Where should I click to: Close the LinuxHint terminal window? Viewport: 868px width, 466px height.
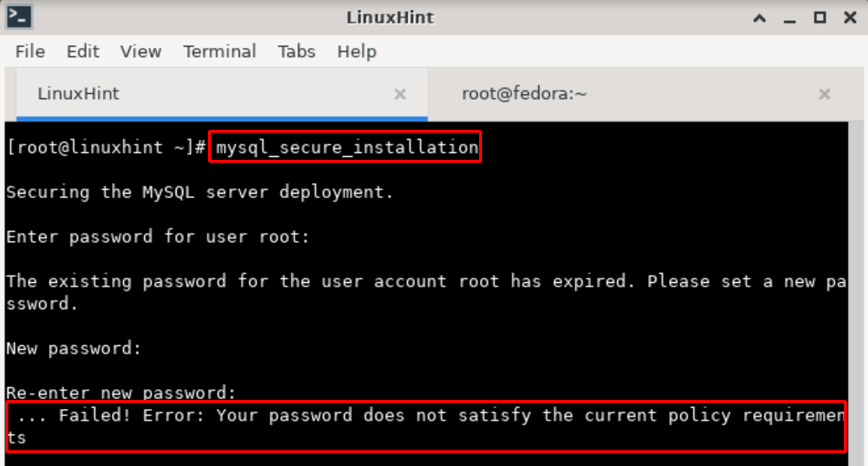click(x=849, y=17)
